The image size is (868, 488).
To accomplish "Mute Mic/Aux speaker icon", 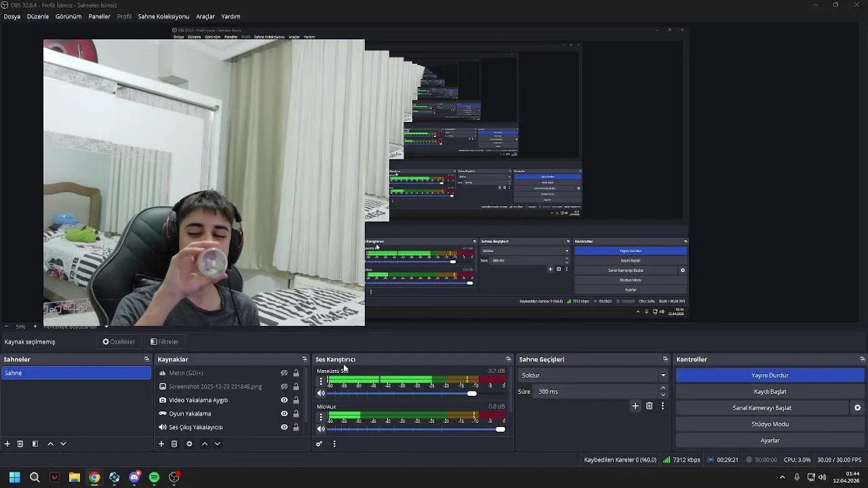I will [x=321, y=429].
